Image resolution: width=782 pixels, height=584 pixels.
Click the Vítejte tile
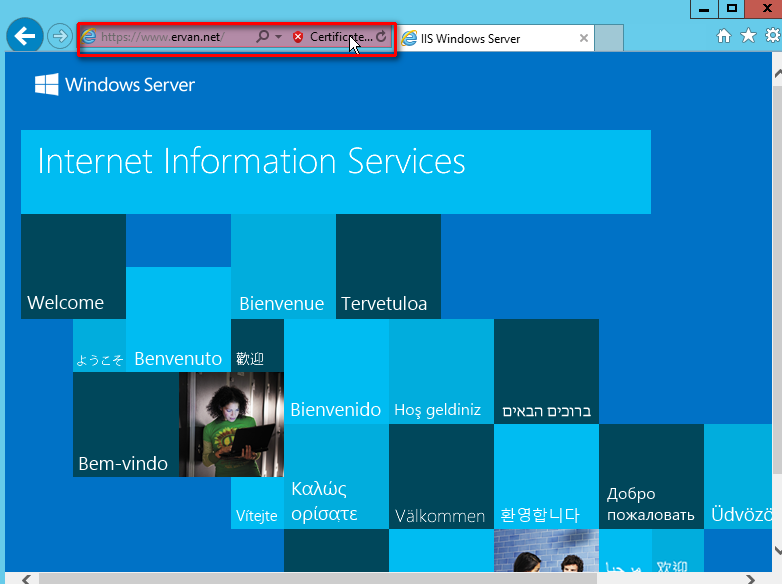tap(257, 503)
